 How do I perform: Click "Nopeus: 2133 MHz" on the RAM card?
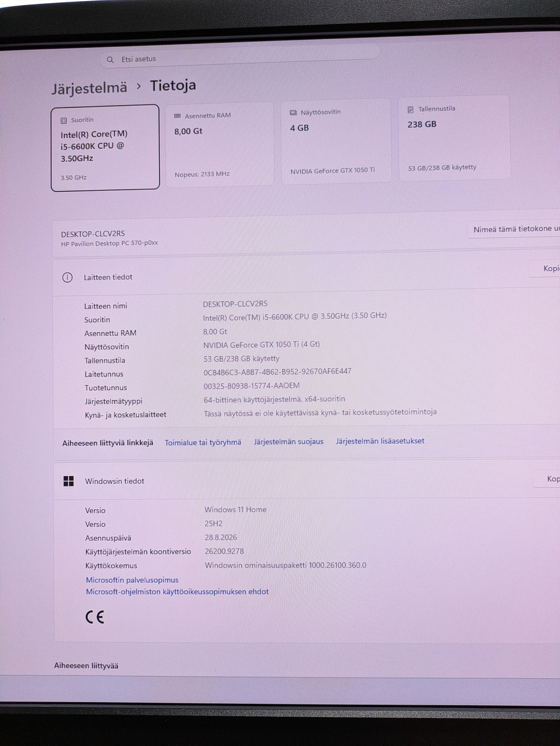202,174
